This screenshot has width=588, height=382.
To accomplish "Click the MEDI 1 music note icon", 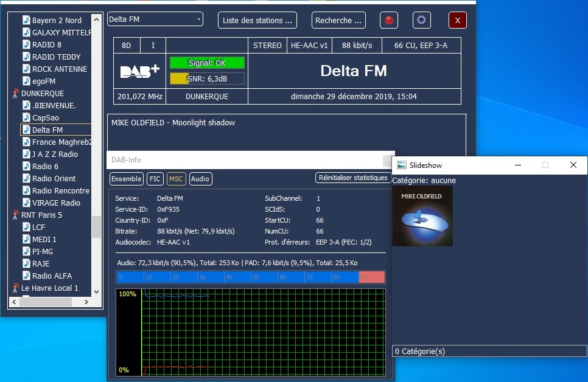I will (26, 239).
